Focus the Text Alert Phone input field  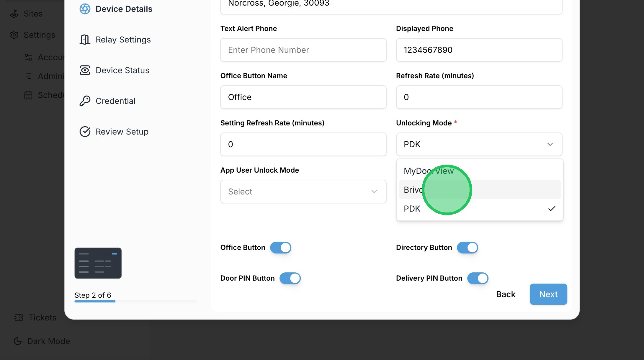pos(303,50)
